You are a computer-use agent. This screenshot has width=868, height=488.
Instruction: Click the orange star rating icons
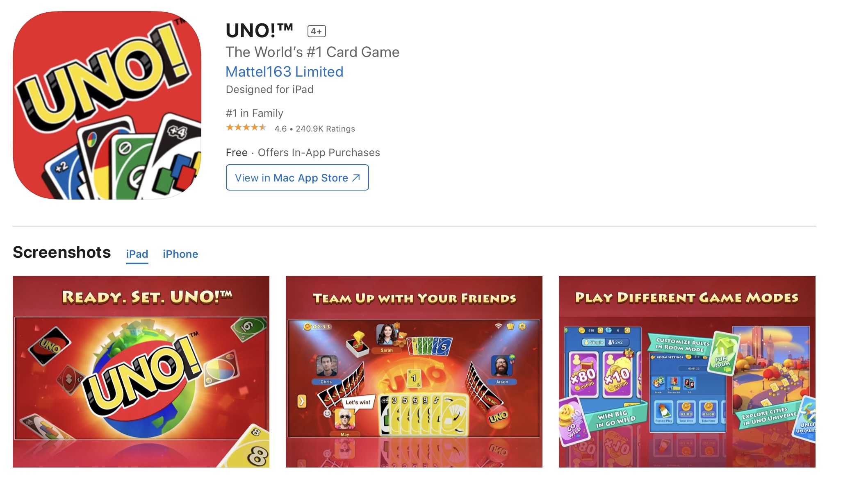coord(246,128)
